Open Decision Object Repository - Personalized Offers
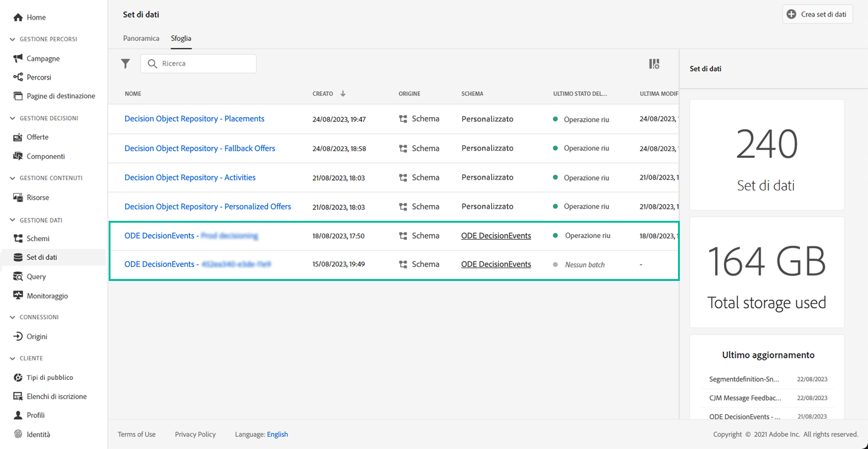This screenshot has height=449, width=868. 208,207
